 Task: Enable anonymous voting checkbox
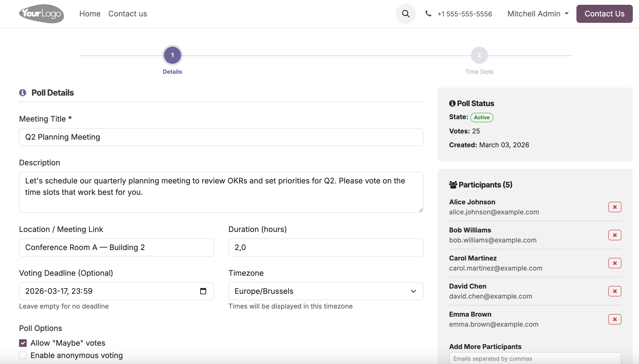coord(23,355)
